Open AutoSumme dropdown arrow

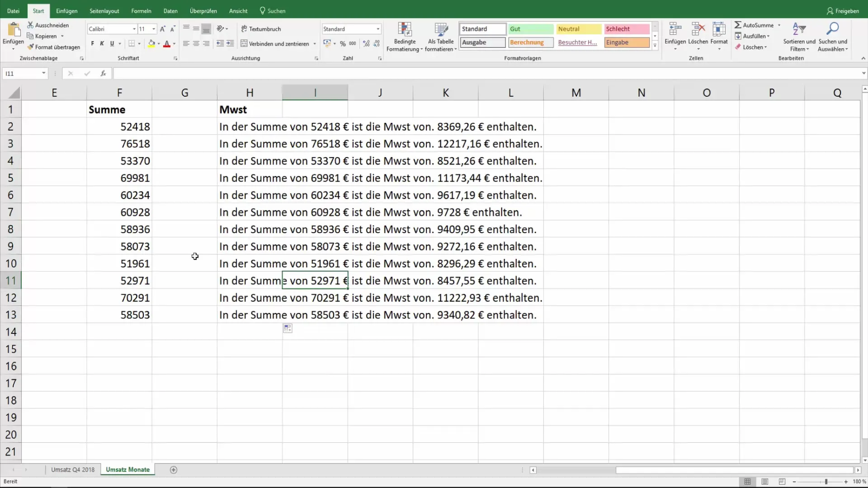[x=779, y=25]
